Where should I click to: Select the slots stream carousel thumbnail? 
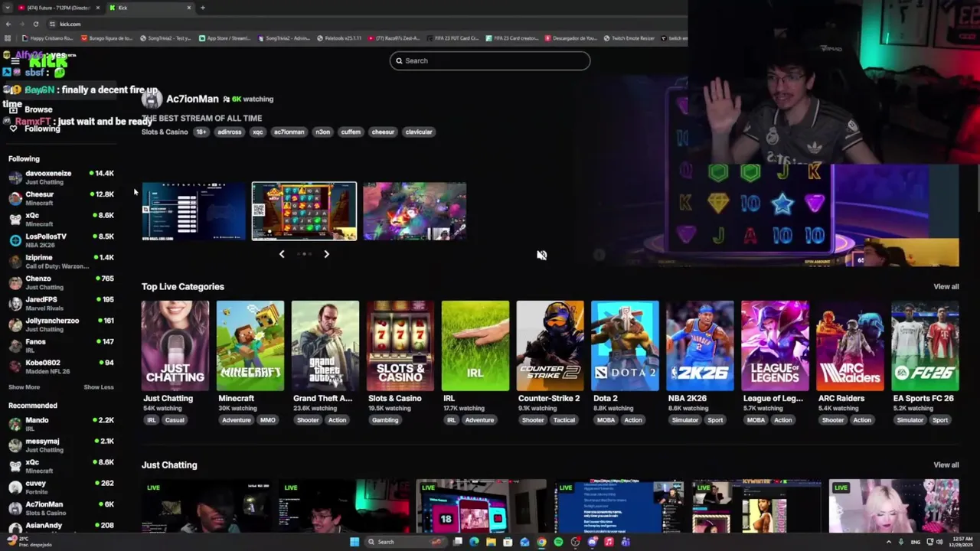tap(304, 211)
